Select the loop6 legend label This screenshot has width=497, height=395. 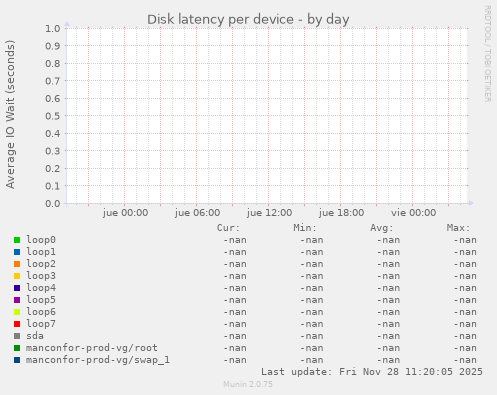(x=41, y=312)
